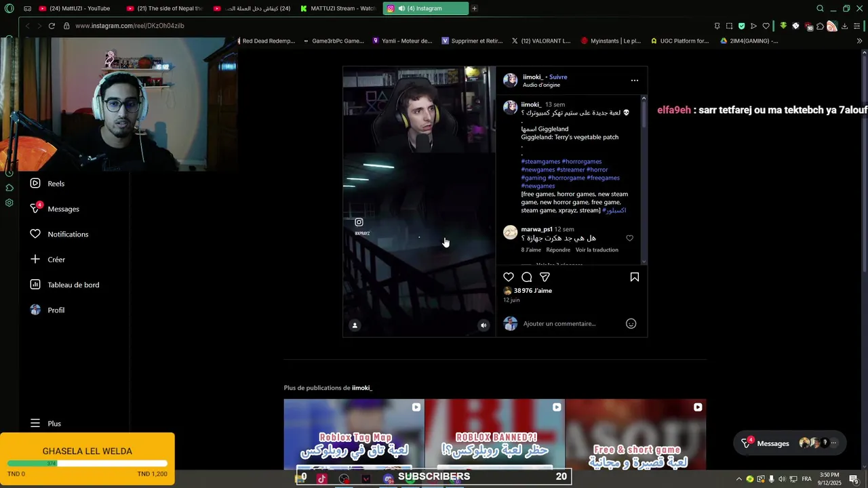Image resolution: width=868 pixels, height=488 pixels.
Task: Open the Roblox Tag Map reel thumbnail
Action: [x=354, y=434]
